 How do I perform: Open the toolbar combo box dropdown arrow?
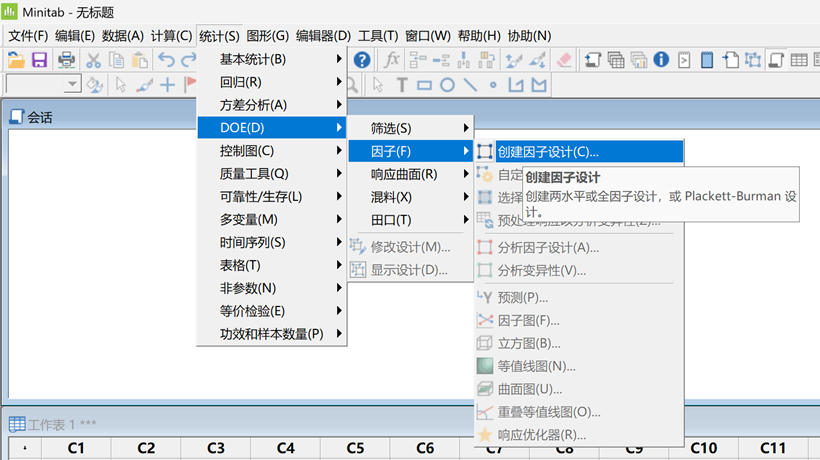pos(73,84)
